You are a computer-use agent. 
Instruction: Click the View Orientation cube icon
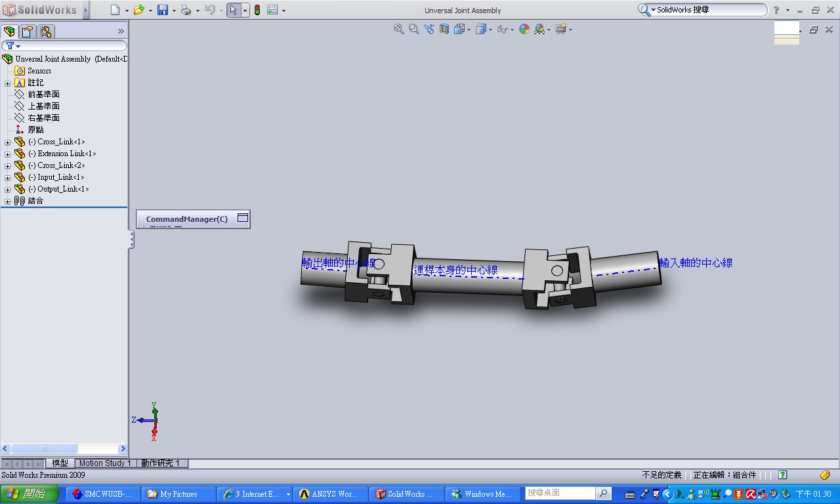tap(459, 29)
